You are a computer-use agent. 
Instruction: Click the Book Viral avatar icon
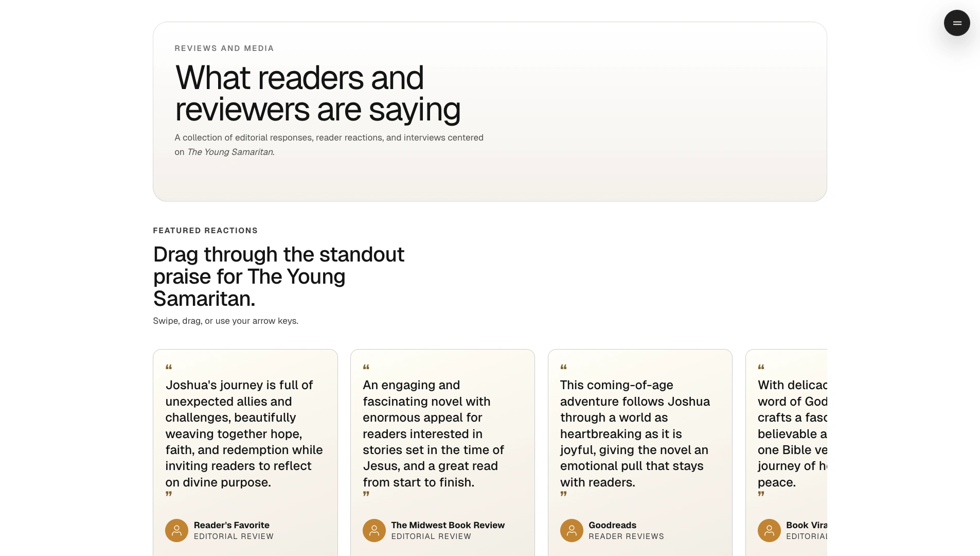tap(769, 530)
